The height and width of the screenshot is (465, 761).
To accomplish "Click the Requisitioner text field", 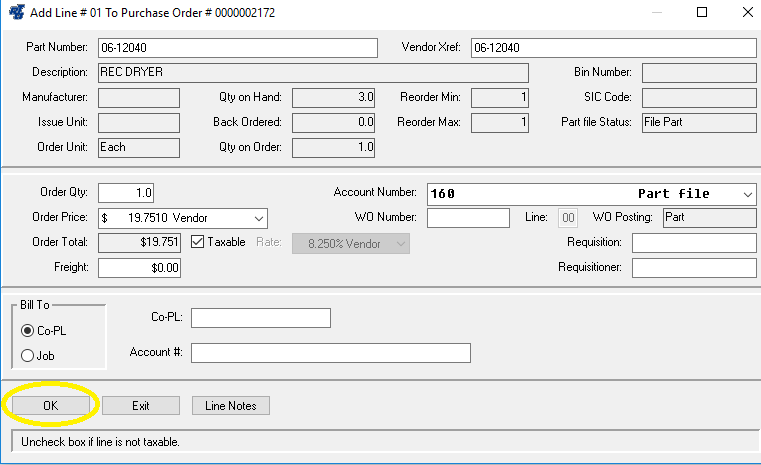I will pos(693,267).
